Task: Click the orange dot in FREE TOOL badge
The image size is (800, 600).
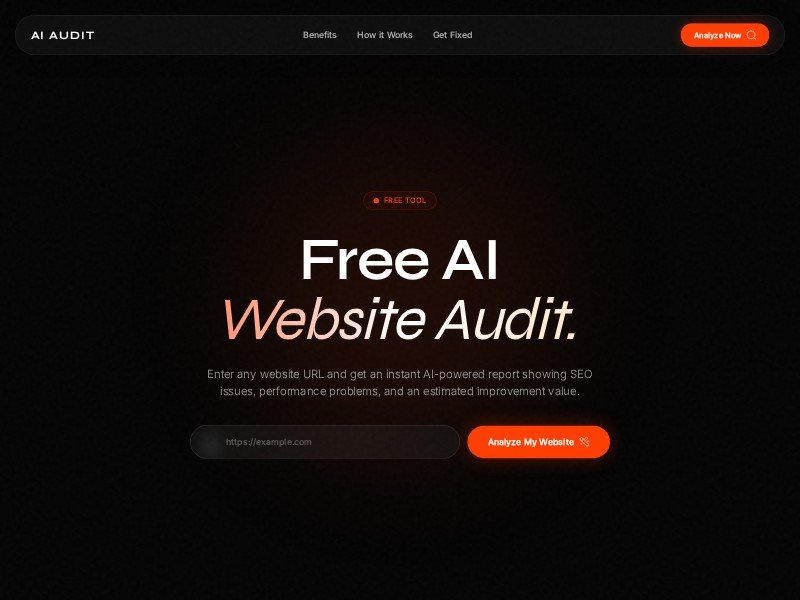Action: pyautogui.click(x=376, y=201)
